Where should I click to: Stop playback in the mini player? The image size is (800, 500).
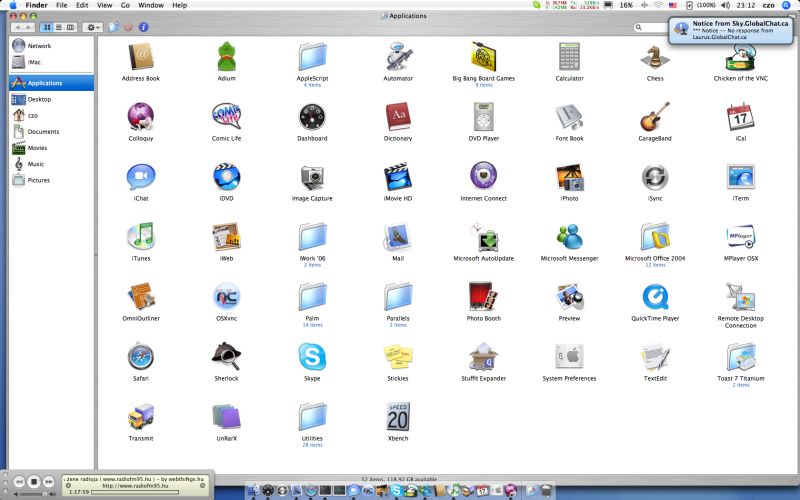click(34, 481)
